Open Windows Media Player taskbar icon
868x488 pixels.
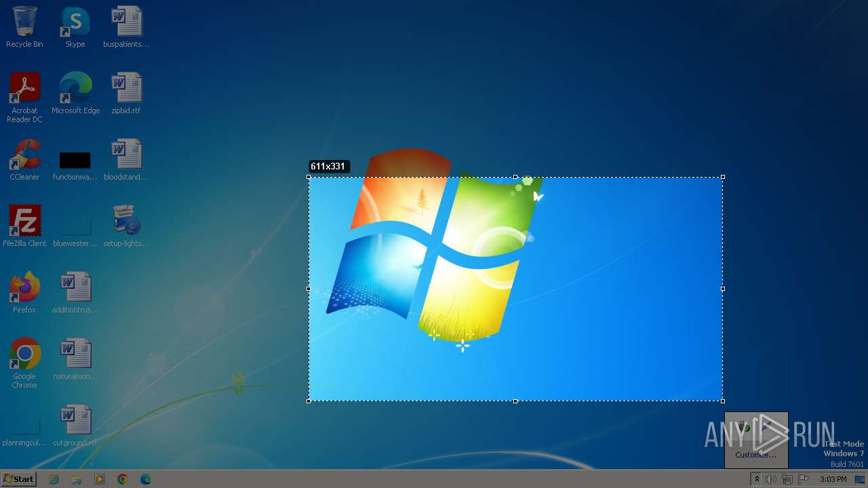[100, 479]
